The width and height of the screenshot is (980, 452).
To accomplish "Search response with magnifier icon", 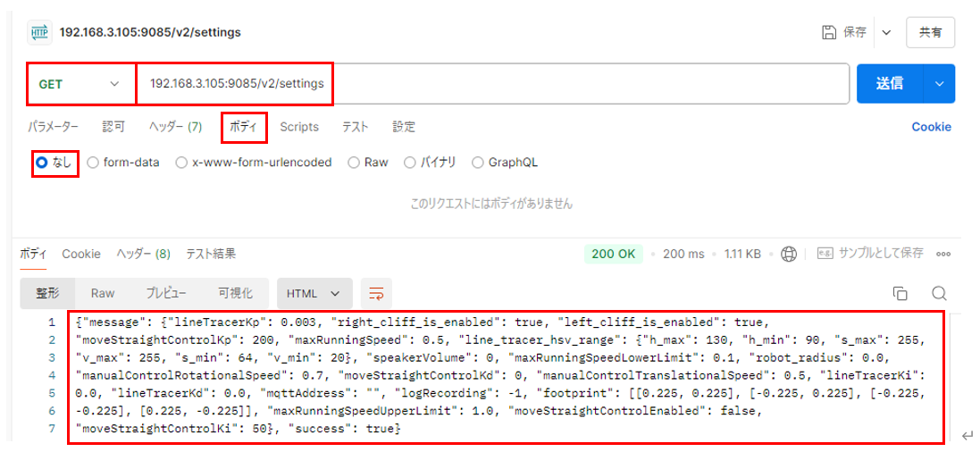I will [x=938, y=293].
